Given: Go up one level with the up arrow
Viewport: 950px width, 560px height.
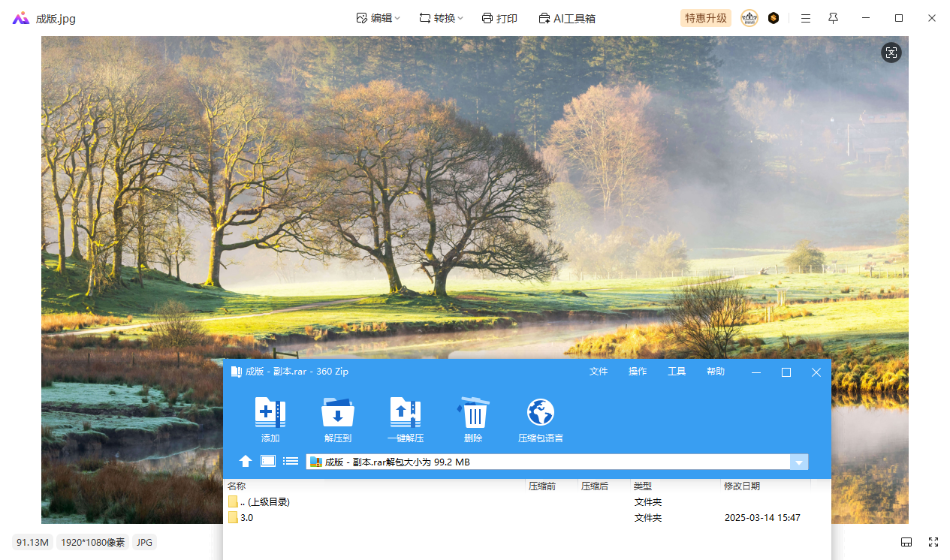Looking at the screenshot, I should (x=246, y=461).
